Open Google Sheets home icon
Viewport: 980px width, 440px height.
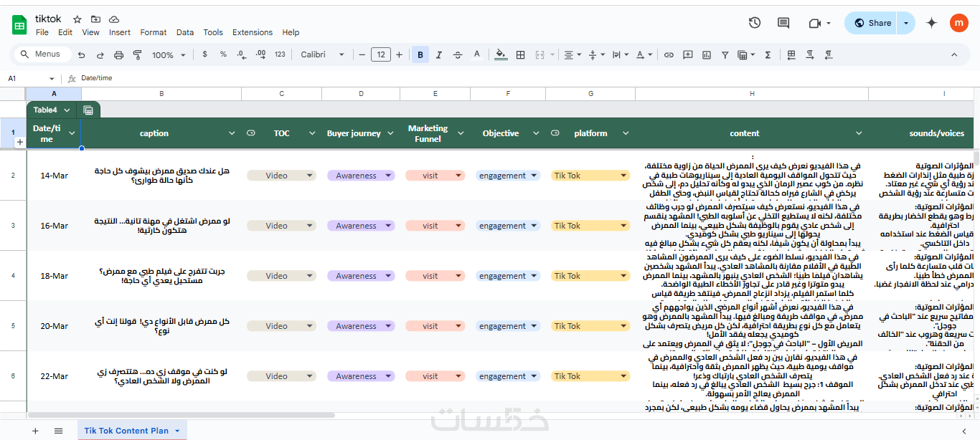tap(19, 25)
